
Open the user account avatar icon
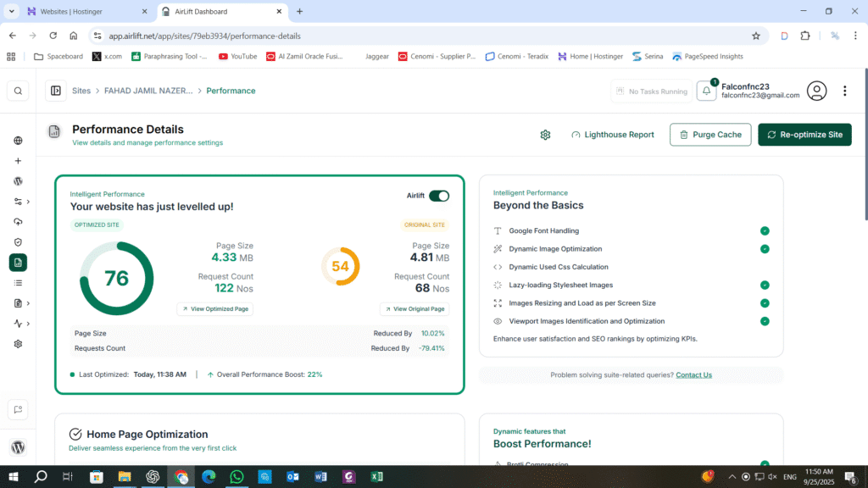coord(816,91)
